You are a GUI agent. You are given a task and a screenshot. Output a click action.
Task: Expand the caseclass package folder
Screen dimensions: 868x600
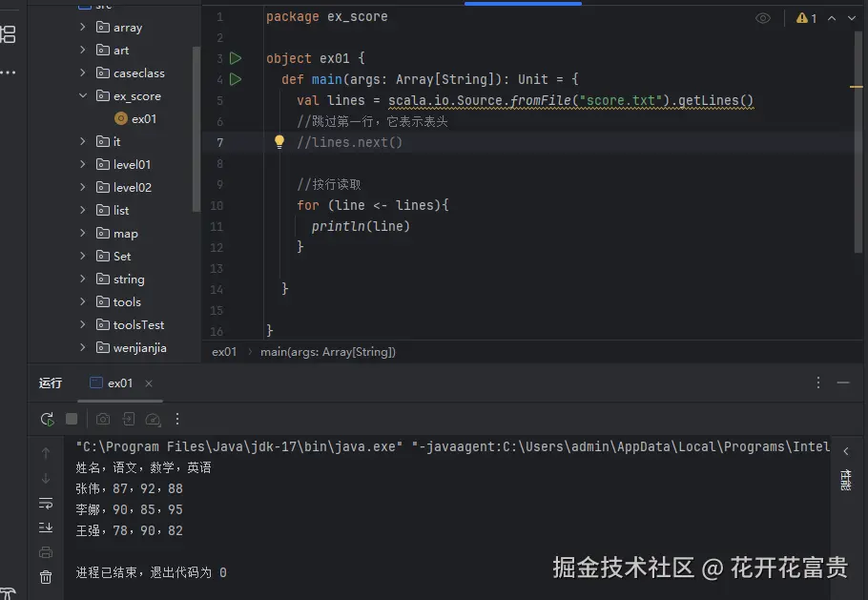click(x=83, y=72)
